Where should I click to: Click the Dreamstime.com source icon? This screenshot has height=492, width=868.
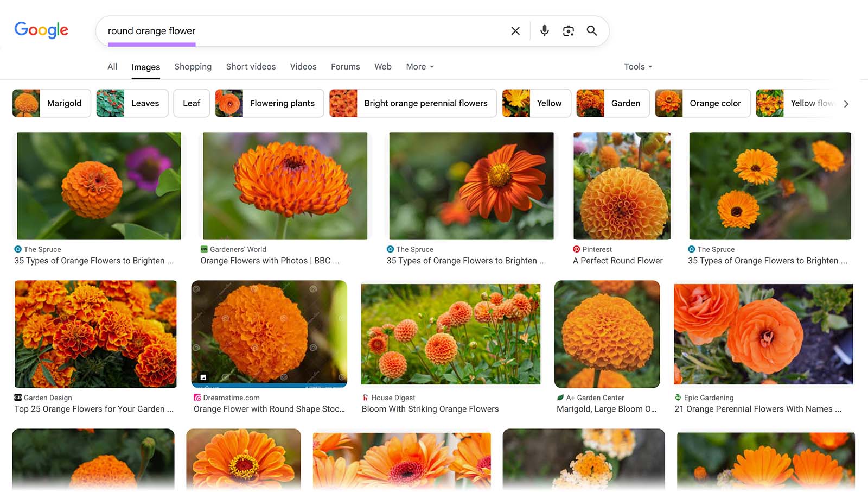197,398
